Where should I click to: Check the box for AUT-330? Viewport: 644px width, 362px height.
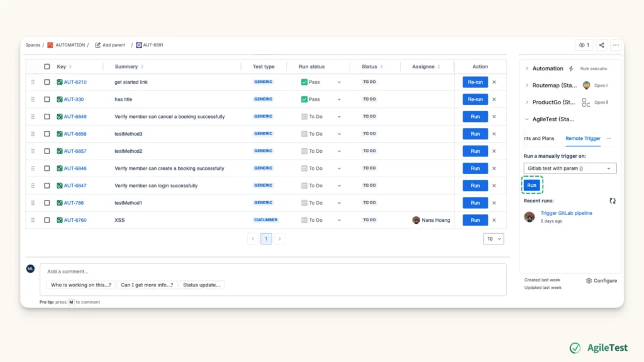47,99
